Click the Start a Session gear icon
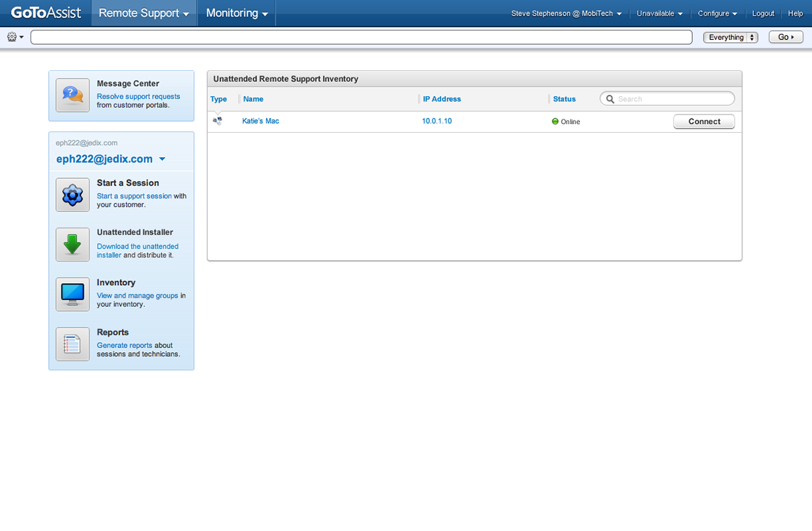 pyautogui.click(x=72, y=195)
